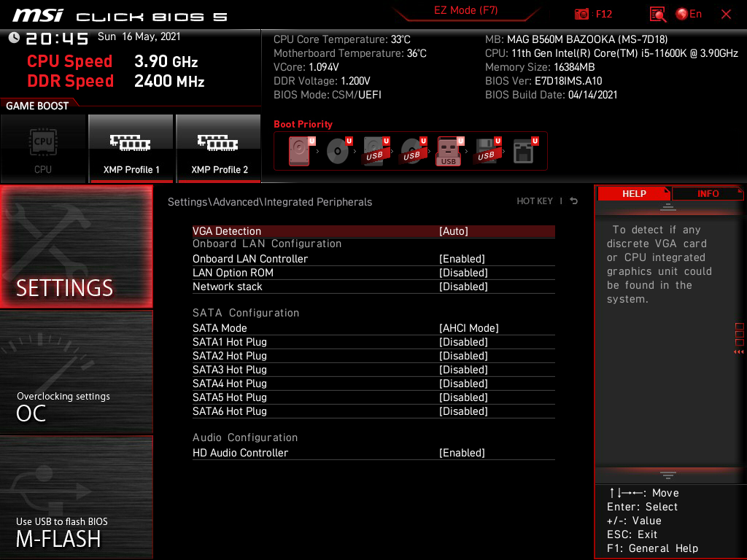The width and height of the screenshot is (747, 560).
Task: Click the DDR Speed 2400 MHz readout
Action: click(116, 81)
